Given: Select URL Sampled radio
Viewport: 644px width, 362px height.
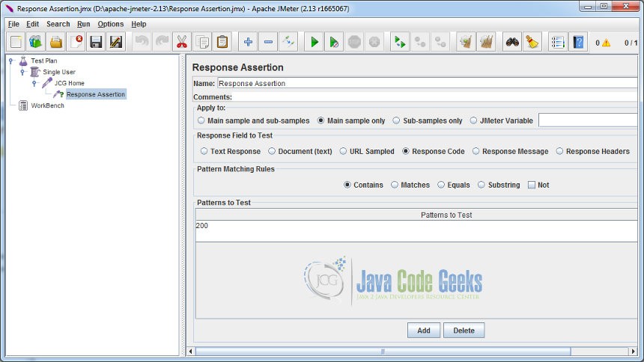Looking at the screenshot, I should tap(344, 151).
